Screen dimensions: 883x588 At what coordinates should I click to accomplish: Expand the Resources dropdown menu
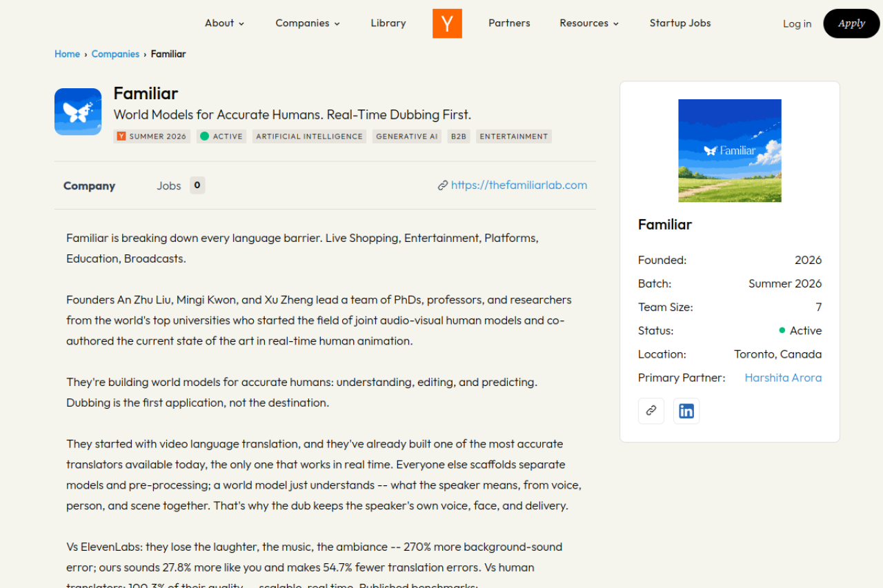click(589, 23)
